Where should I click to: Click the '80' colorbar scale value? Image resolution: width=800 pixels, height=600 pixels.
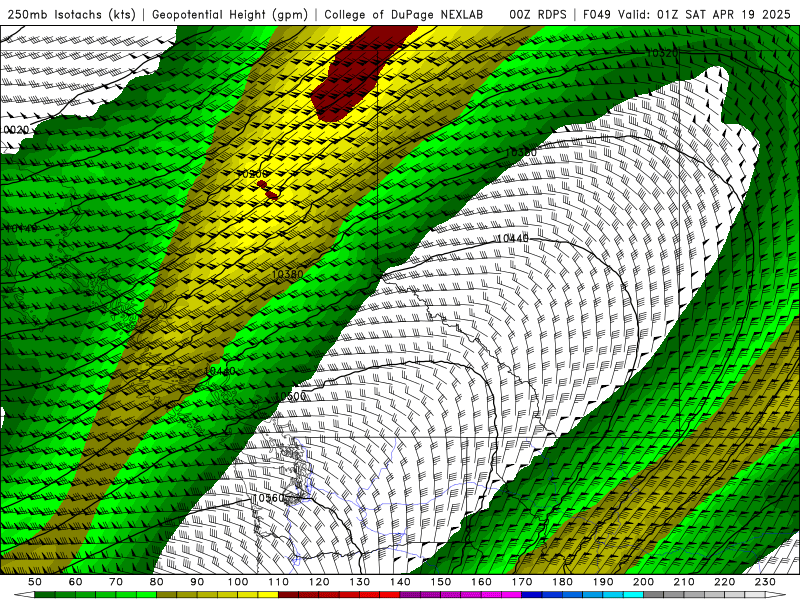click(157, 582)
